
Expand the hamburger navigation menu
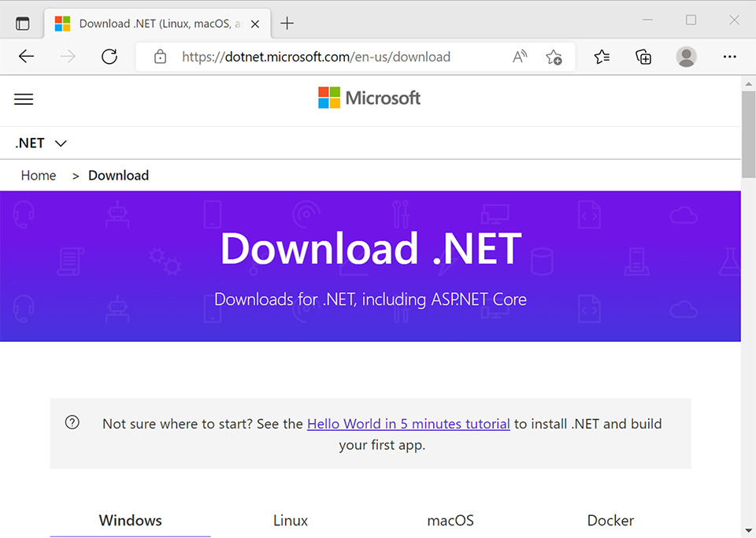24,99
